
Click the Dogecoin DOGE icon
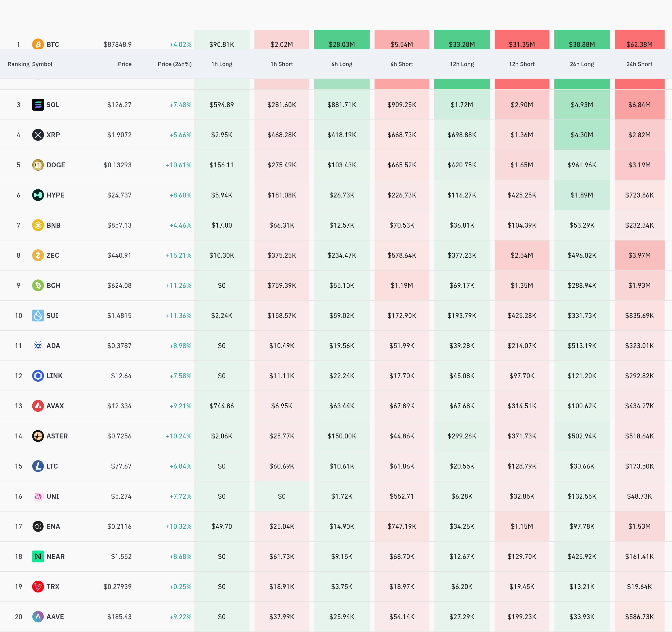click(x=38, y=165)
